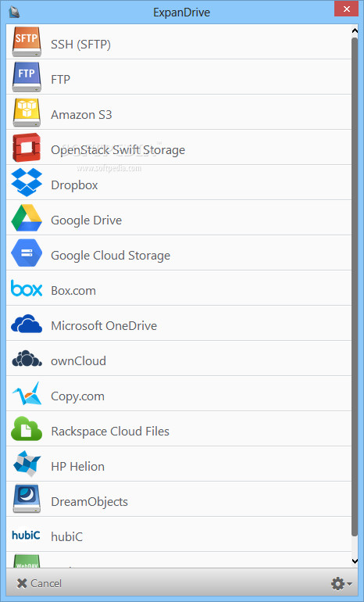Click the ownCloud logo icon

tap(27, 358)
